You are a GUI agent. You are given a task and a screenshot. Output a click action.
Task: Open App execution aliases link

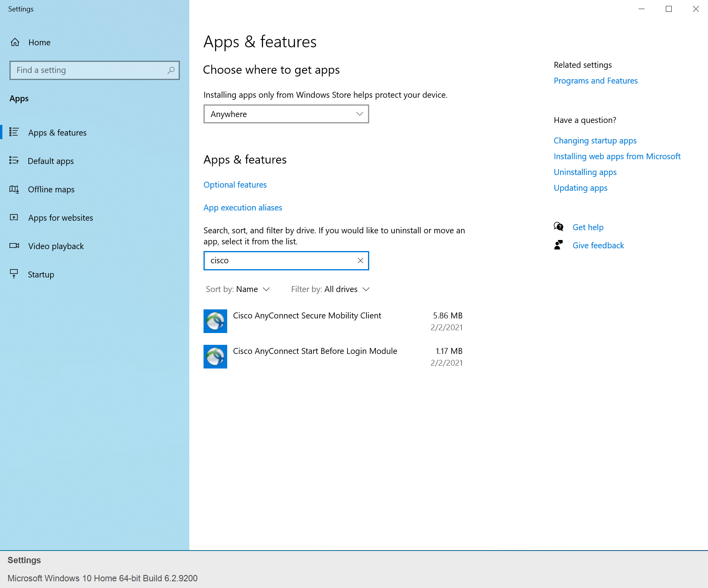click(x=243, y=208)
